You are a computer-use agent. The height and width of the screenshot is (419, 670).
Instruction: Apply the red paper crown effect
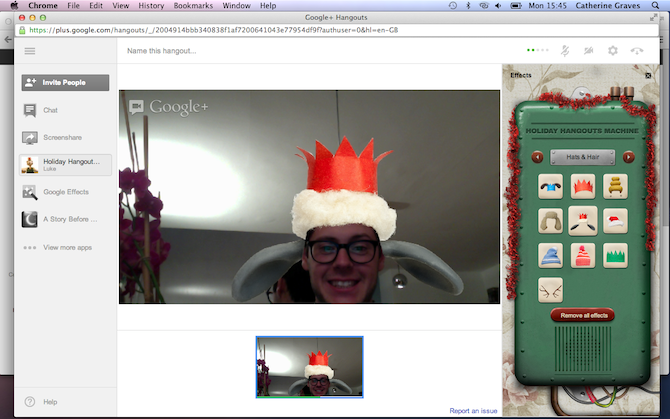pyautogui.click(x=583, y=187)
